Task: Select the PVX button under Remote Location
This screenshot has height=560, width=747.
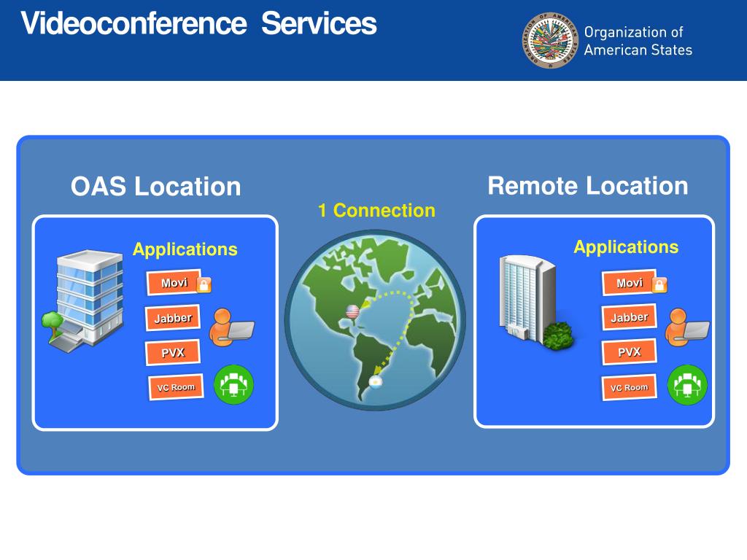Action: click(x=629, y=352)
